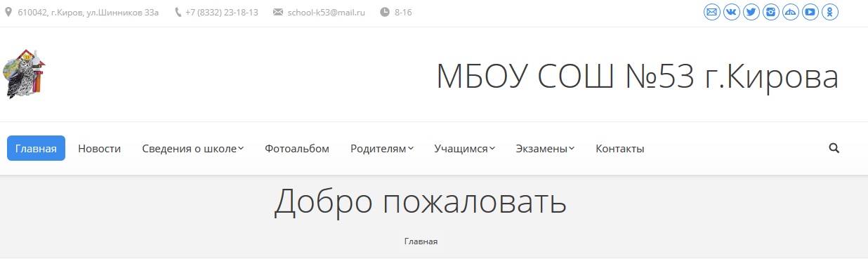Viewport: 868px width, 259px height.
Task: Expand the Учащимся dropdown menu
Action: click(464, 149)
